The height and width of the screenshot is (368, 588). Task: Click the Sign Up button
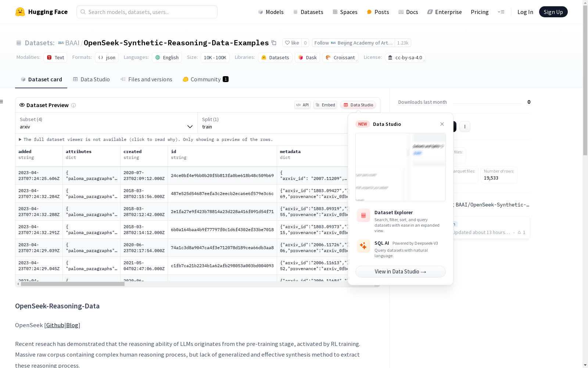click(x=553, y=12)
